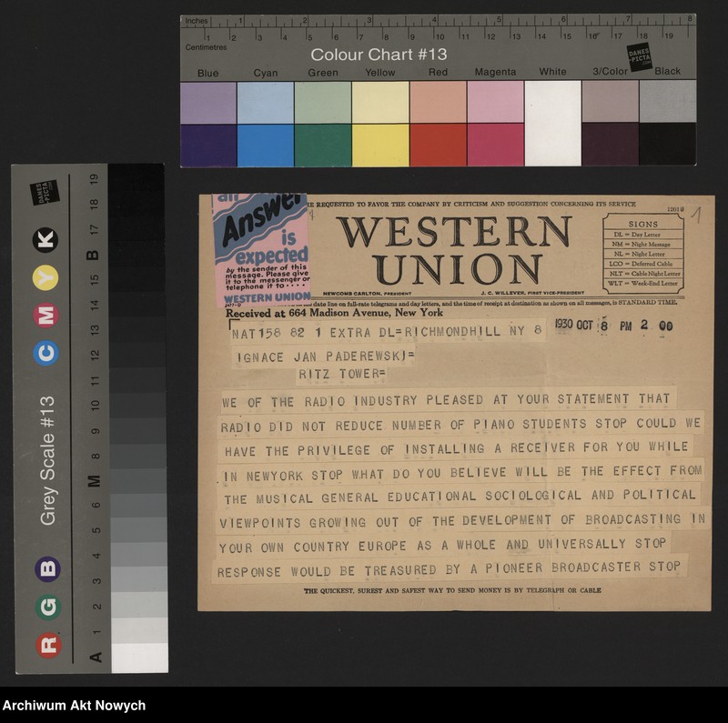Click 'Received at 664 Madison Avenue, New York'
Viewport: 728px width, 723px height.
tap(334, 313)
